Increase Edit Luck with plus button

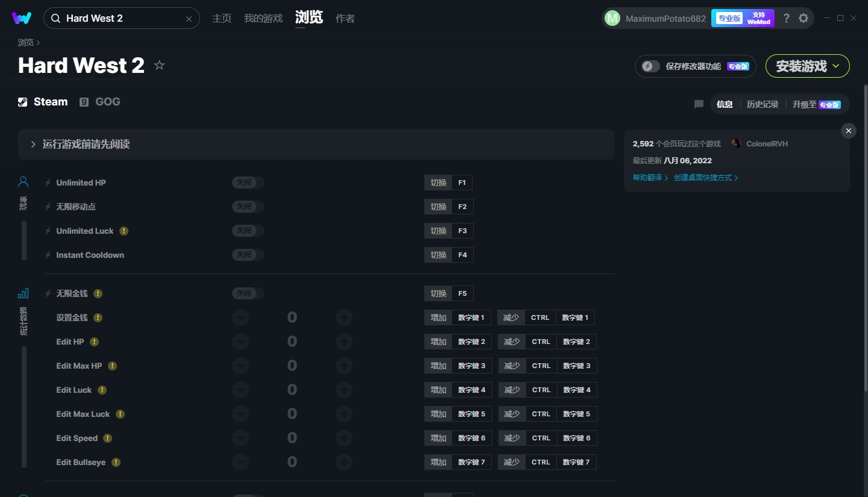click(344, 390)
